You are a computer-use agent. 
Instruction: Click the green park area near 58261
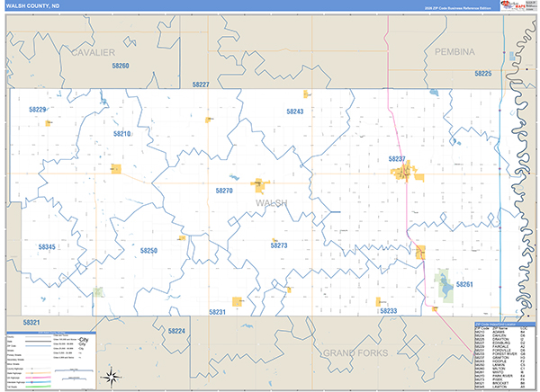coord(442,286)
